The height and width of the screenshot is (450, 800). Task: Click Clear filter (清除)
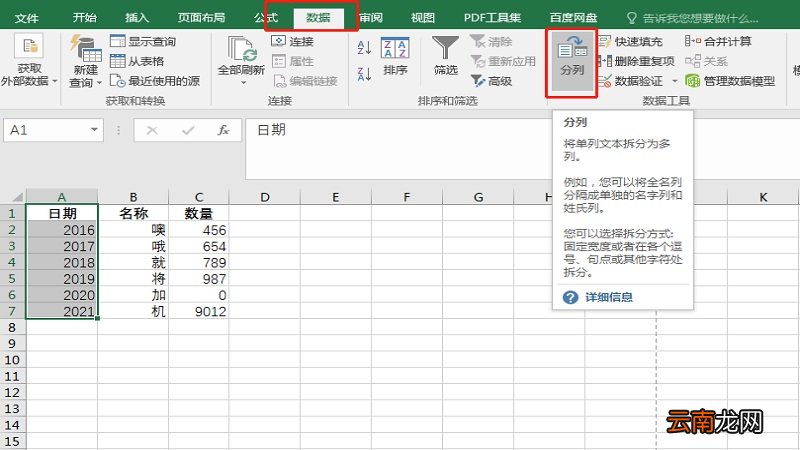coord(491,41)
